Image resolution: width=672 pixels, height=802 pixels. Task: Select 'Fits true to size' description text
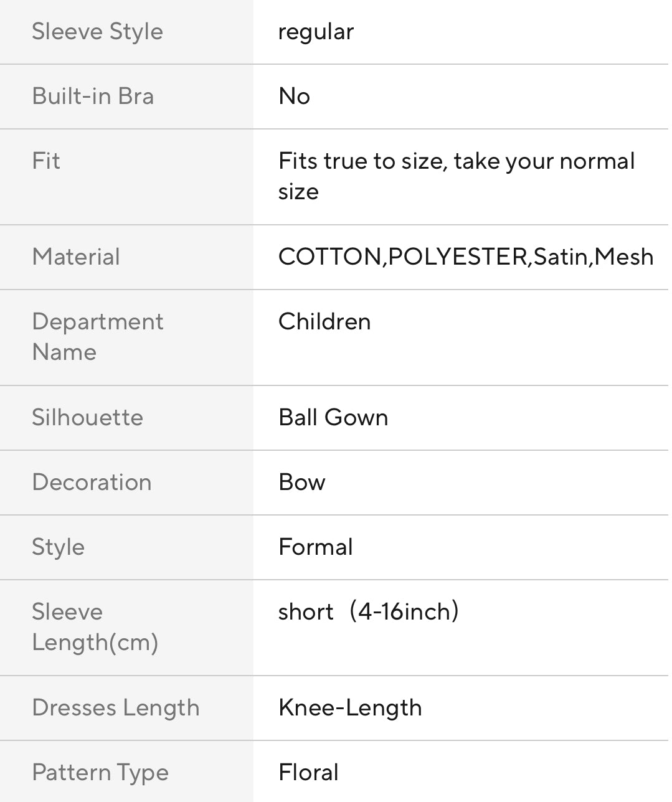pos(456,176)
